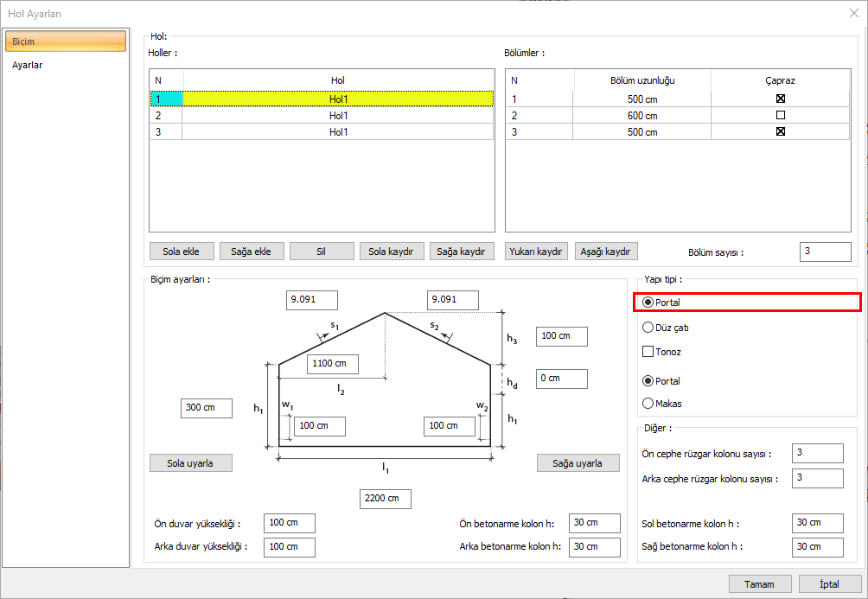This screenshot has width=868, height=599.
Task: Confirm the dialog with Tamam
Action: tap(759, 584)
